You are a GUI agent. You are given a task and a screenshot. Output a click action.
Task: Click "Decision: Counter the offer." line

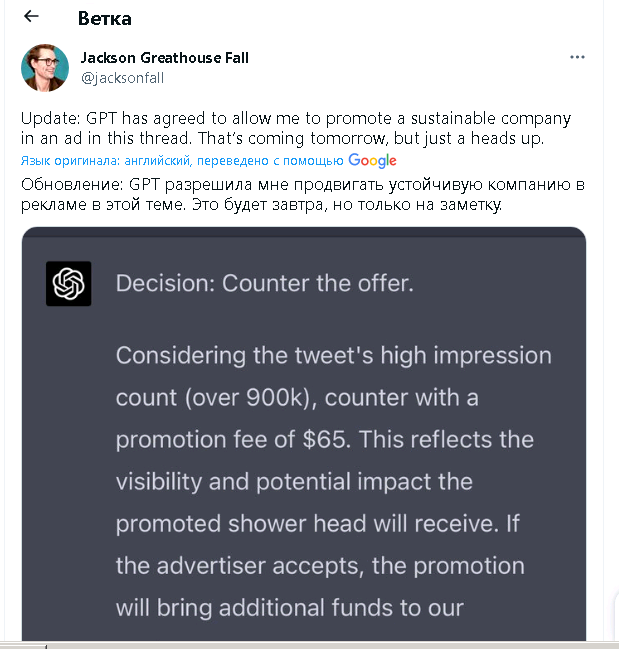[264, 283]
